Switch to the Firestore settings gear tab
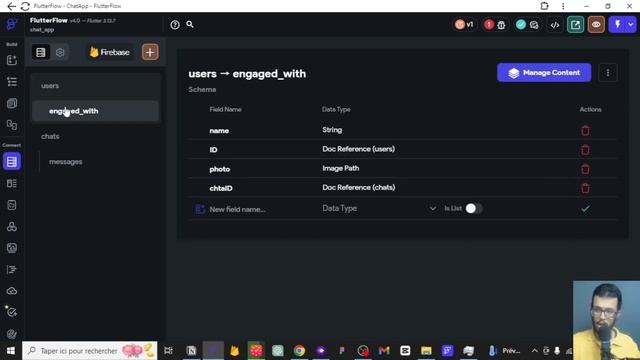This screenshot has height=360, width=640. coord(60,53)
